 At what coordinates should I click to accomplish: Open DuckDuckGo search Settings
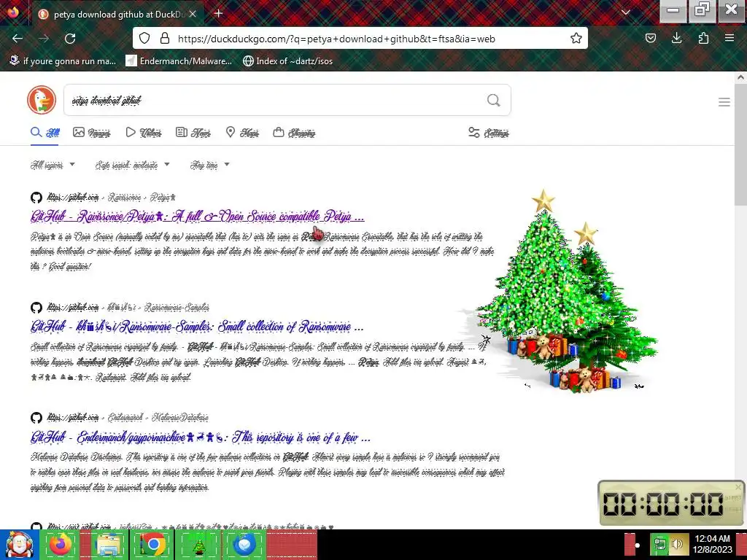[x=488, y=133]
